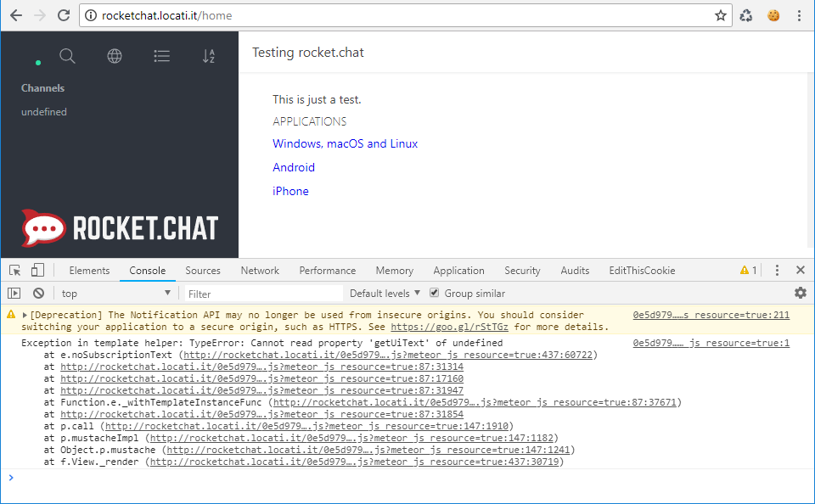This screenshot has height=504, width=815.
Task: Switch to the Application tab
Action: [x=459, y=271]
